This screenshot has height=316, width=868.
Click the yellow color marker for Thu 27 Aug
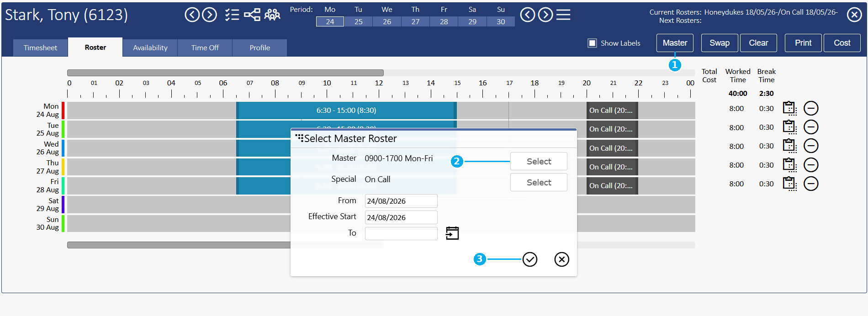click(x=63, y=167)
